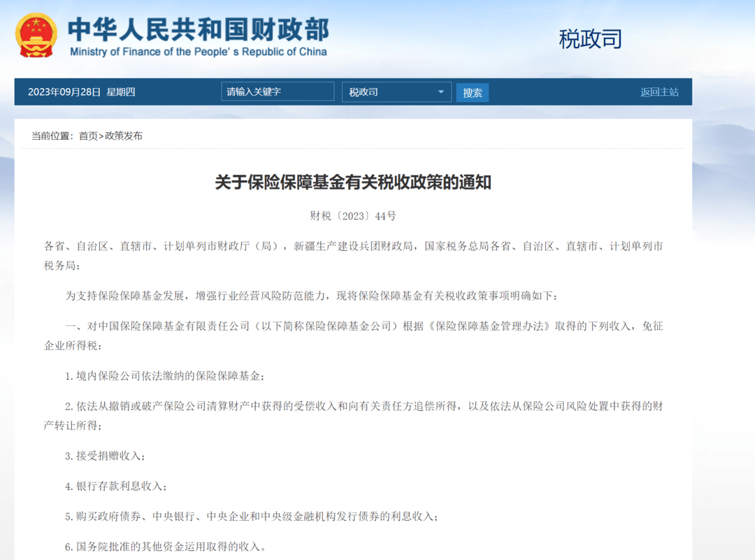Click list item 6 about 国务院批准

(166, 547)
